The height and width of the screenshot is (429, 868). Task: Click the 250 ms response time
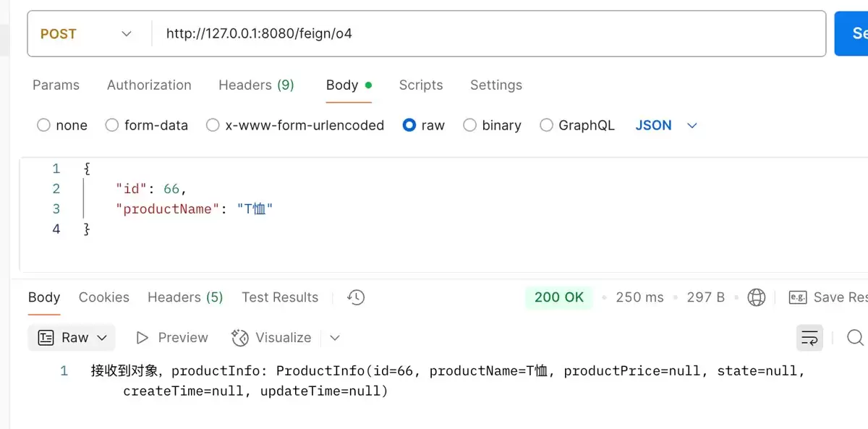[x=639, y=297]
